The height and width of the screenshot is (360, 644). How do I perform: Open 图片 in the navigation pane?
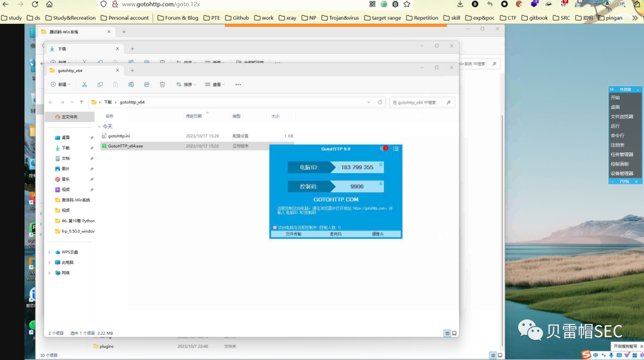pyautogui.click(x=66, y=169)
